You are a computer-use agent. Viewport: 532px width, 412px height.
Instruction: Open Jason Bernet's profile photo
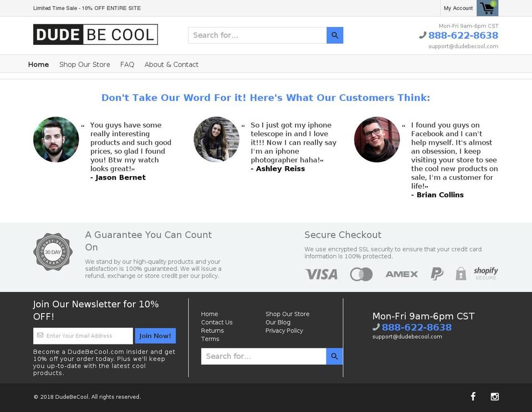[56, 140]
